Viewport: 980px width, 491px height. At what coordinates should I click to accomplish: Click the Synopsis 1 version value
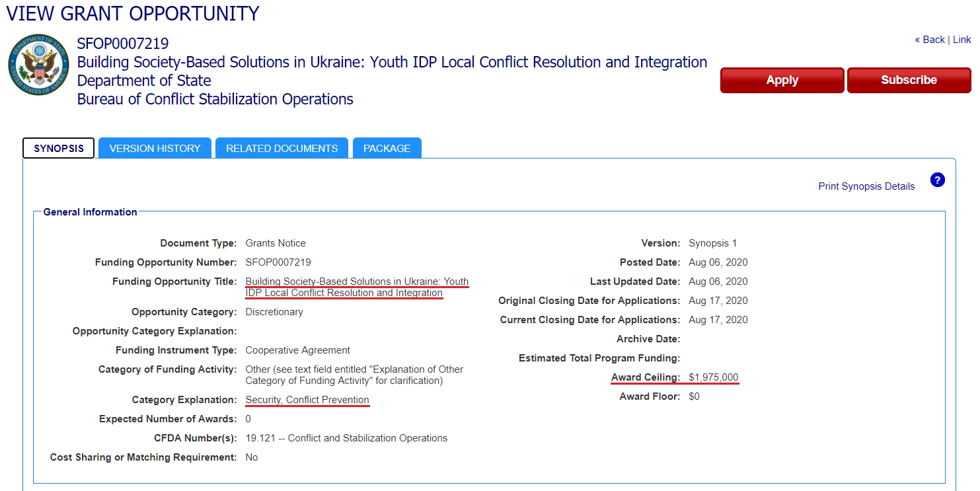click(712, 243)
